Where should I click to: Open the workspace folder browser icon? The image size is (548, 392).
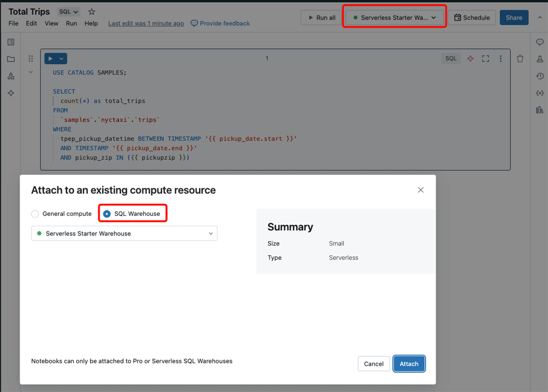point(11,59)
